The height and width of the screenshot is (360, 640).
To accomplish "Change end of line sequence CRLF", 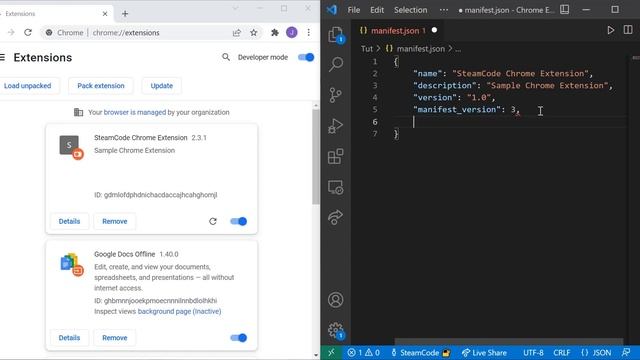I will click(x=562, y=353).
